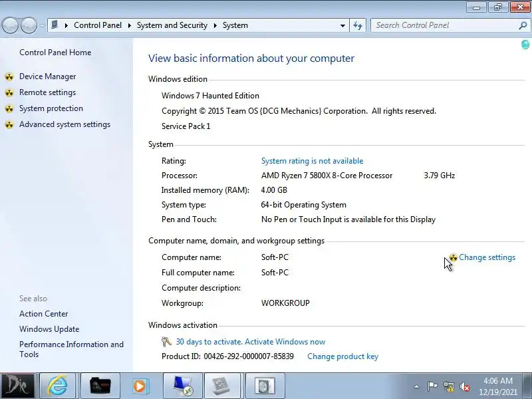
Task: Open Remote settings link
Action: [47, 92]
